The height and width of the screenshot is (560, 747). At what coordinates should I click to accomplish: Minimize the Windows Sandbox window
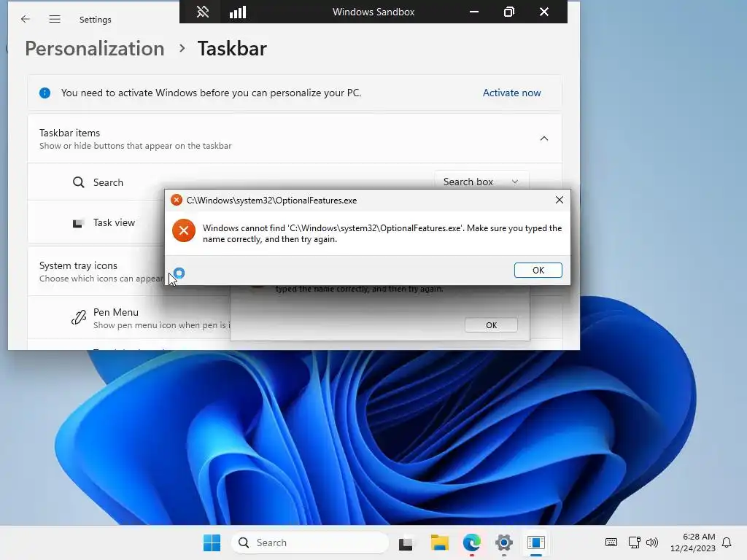coord(474,12)
